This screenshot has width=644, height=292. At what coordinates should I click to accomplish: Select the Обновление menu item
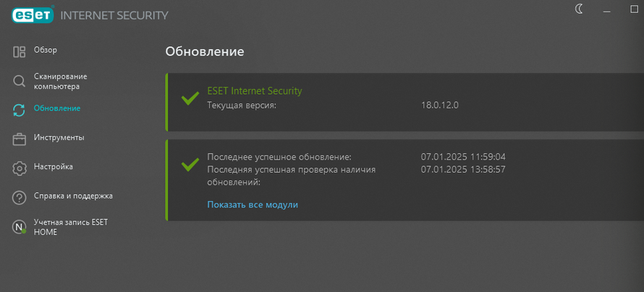pyautogui.click(x=56, y=108)
